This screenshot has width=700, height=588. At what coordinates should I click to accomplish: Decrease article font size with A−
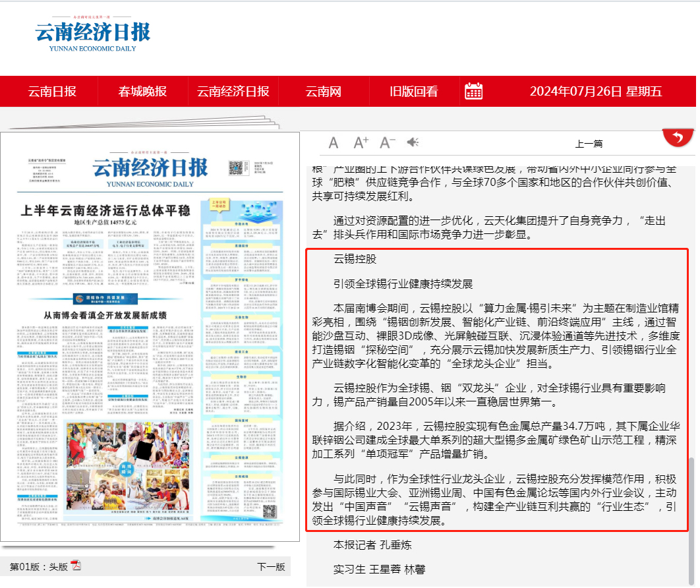pyautogui.click(x=387, y=143)
